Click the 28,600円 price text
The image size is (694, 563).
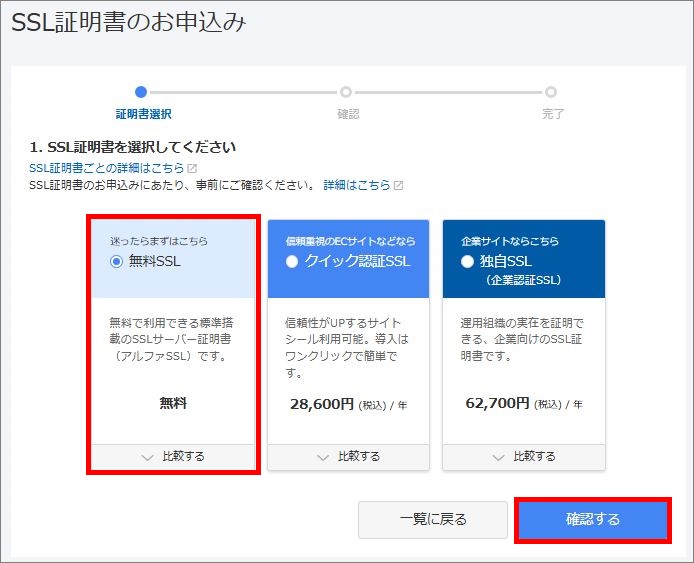pos(322,404)
